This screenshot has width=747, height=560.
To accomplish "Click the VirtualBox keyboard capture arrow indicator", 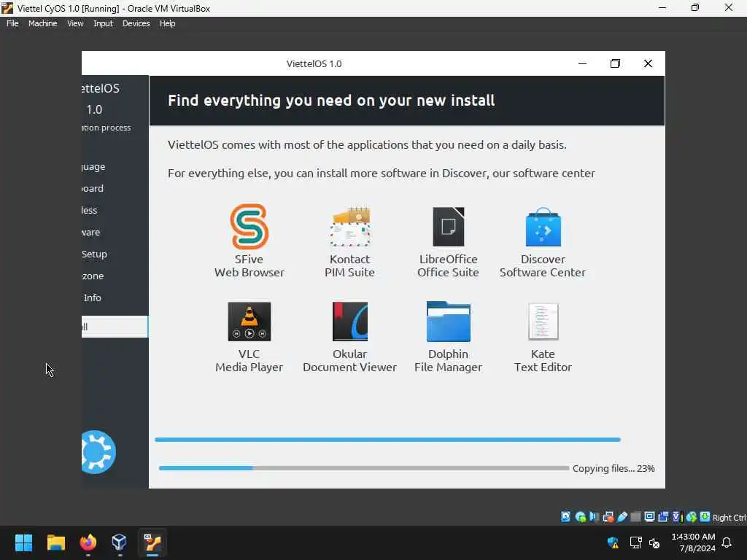I will point(705,517).
